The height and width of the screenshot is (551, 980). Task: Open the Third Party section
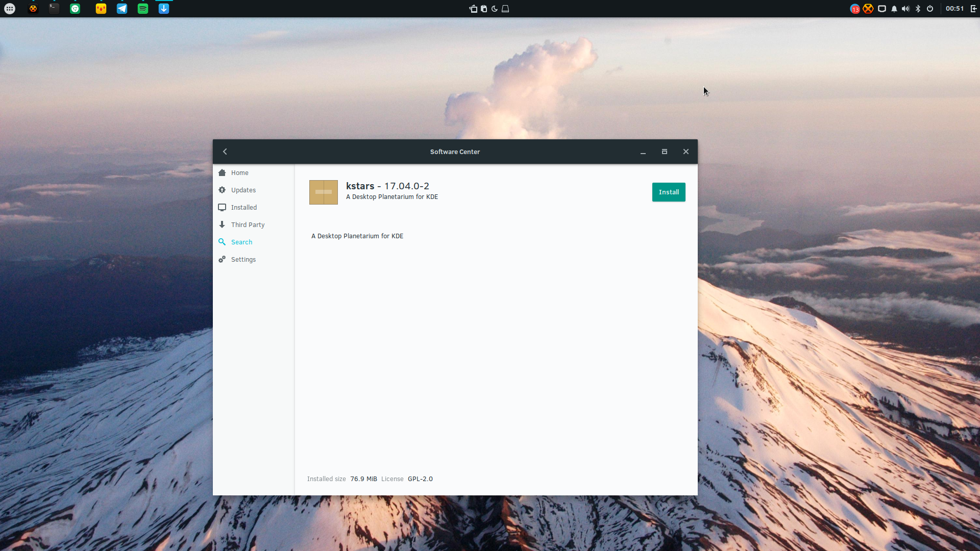pyautogui.click(x=254, y=225)
